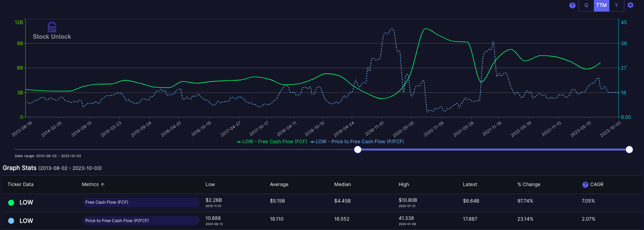Click the Median column header
Viewport: 644px width, 230px height.
point(342,185)
